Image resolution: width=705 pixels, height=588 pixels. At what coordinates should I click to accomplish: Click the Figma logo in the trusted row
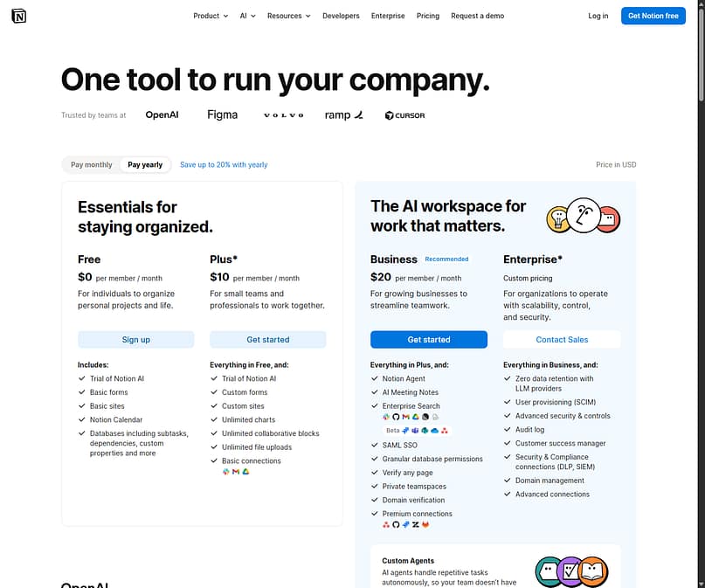[x=222, y=115]
